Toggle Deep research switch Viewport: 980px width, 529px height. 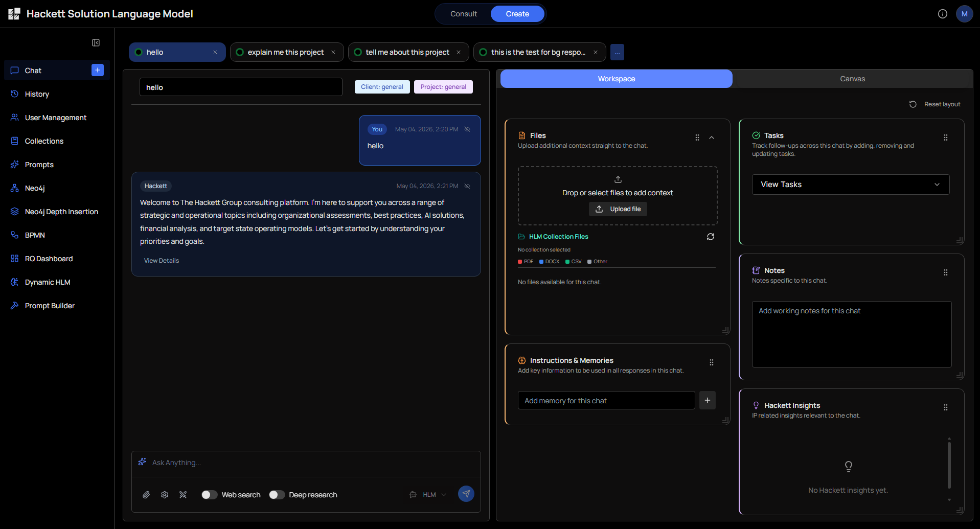pyautogui.click(x=277, y=495)
